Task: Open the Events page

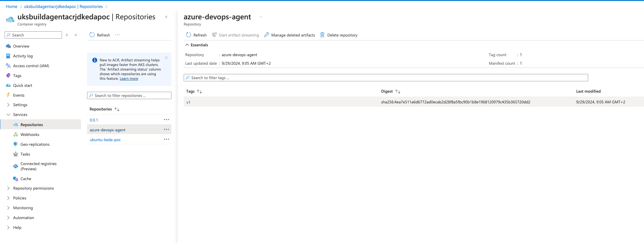Action: (19, 95)
